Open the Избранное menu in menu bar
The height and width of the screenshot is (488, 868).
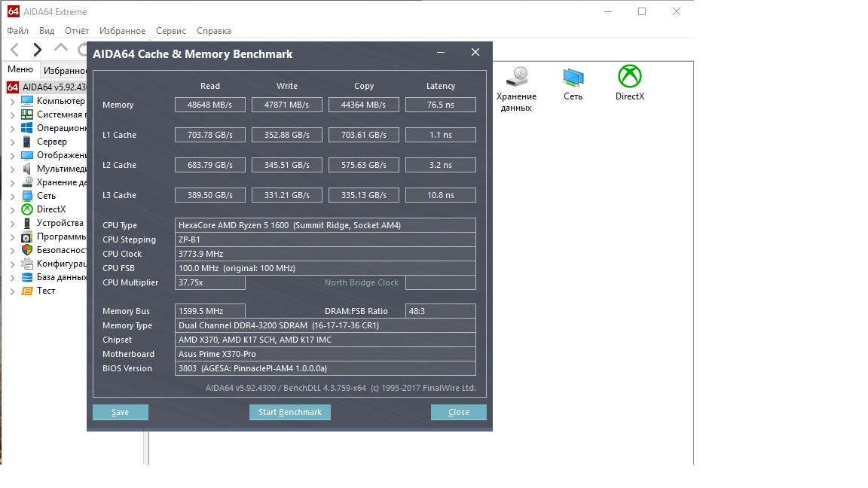(x=122, y=31)
